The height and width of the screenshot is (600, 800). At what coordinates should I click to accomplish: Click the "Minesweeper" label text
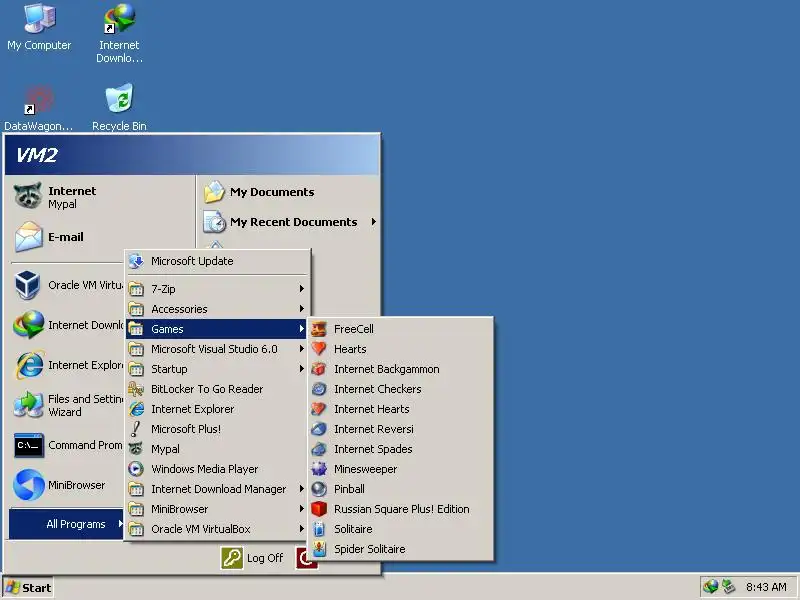pos(365,469)
